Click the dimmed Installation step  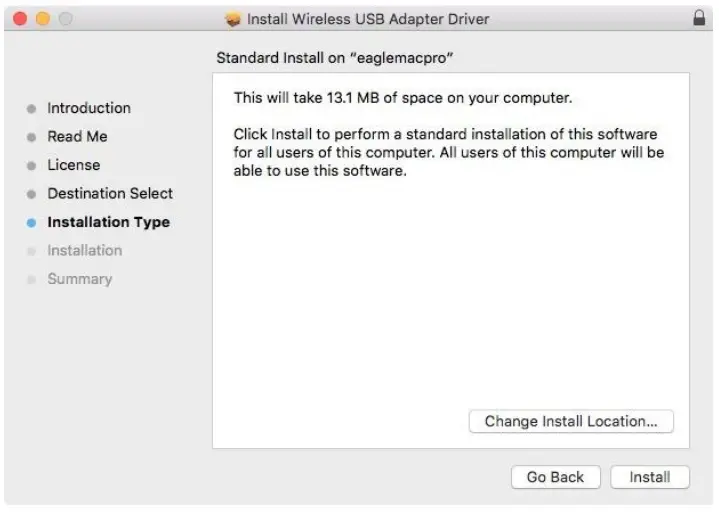click(x=85, y=250)
